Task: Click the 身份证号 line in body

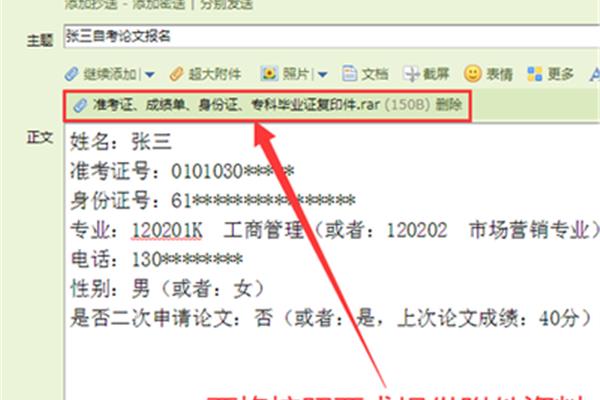Action: [x=213, y=200]
